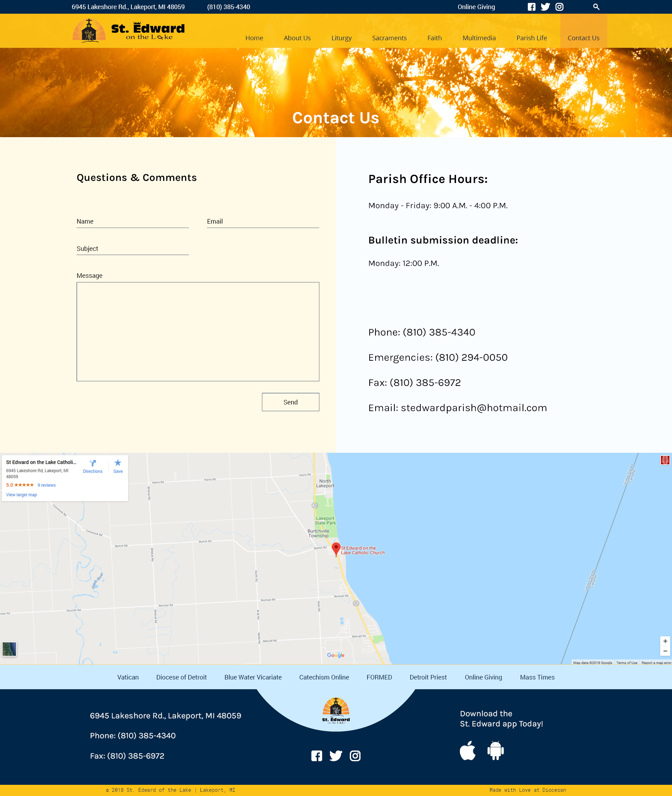This screenshot has width=672, height=796.
Task: Click the Twitter icon in top bar
Action: (545, 7)
